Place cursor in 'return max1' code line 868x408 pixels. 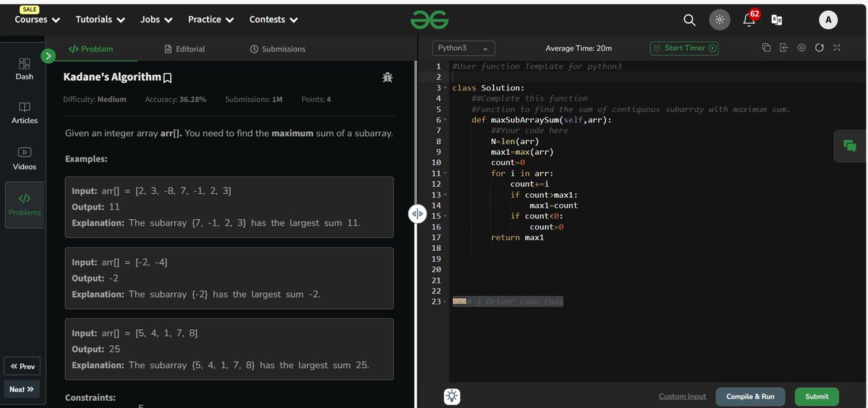point(517,237)
